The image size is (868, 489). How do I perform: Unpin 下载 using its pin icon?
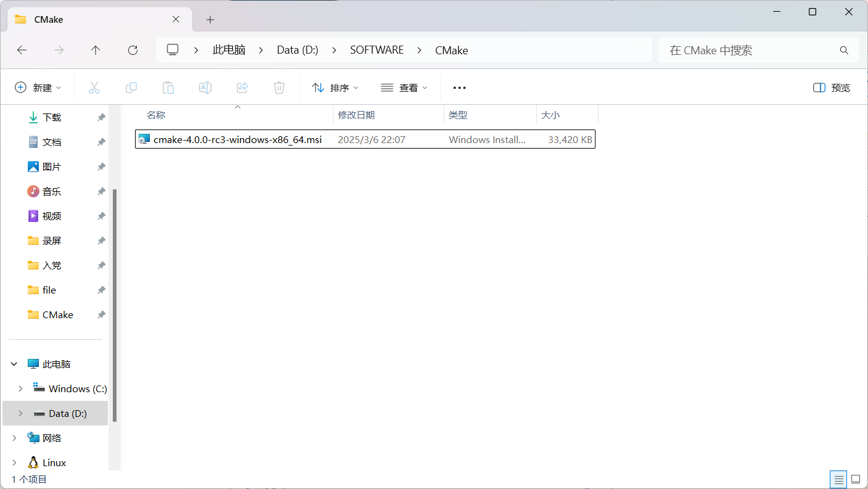(101, 117)
